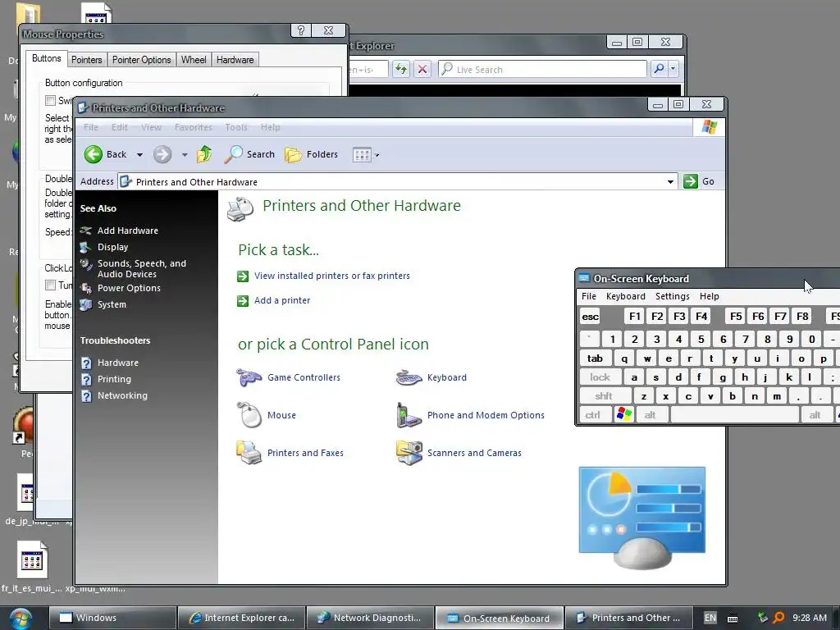
Task: Expand the Forward button history dropdown
Action: coord(185,155)
